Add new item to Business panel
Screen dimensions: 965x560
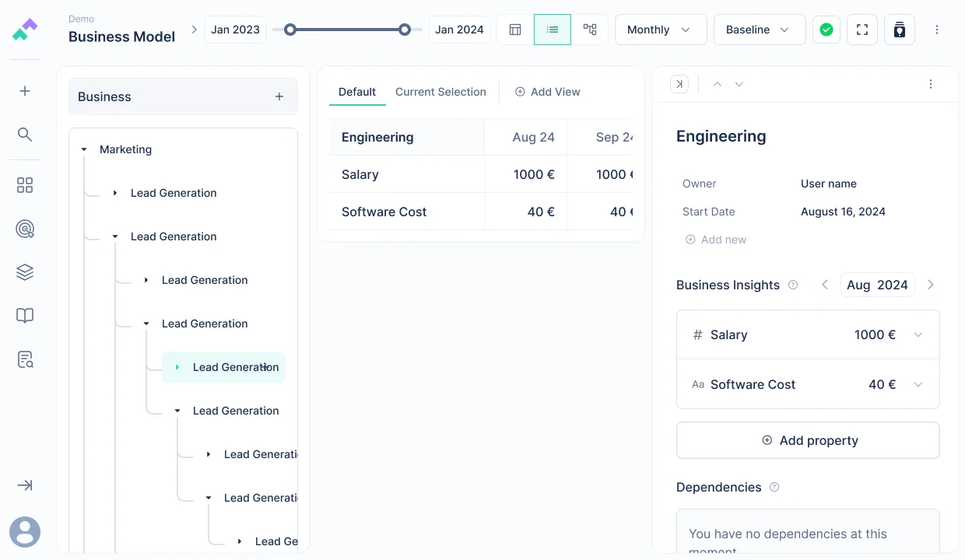pos(279,96)
